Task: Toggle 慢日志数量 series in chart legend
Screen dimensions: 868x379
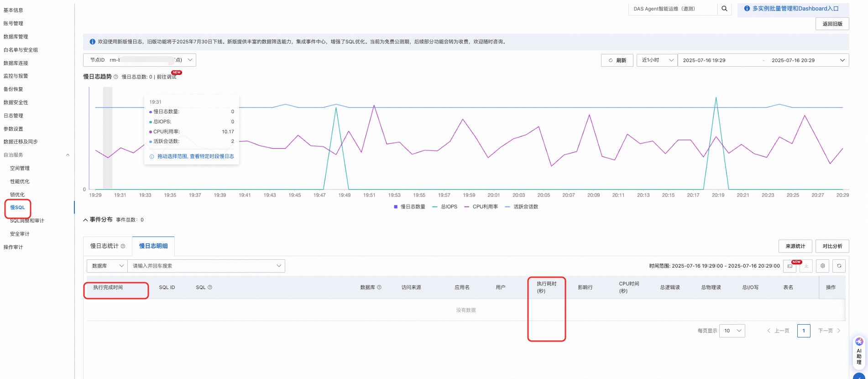Action: coord(409,207)
